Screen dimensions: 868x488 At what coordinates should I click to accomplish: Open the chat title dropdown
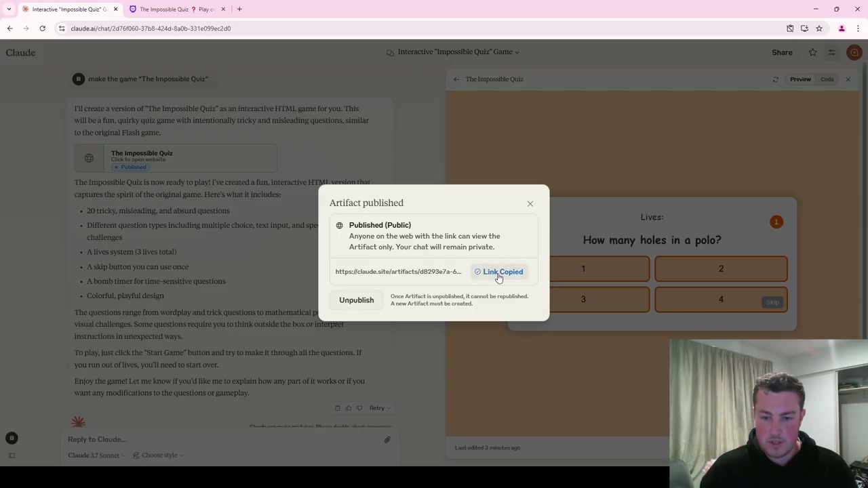452,52
